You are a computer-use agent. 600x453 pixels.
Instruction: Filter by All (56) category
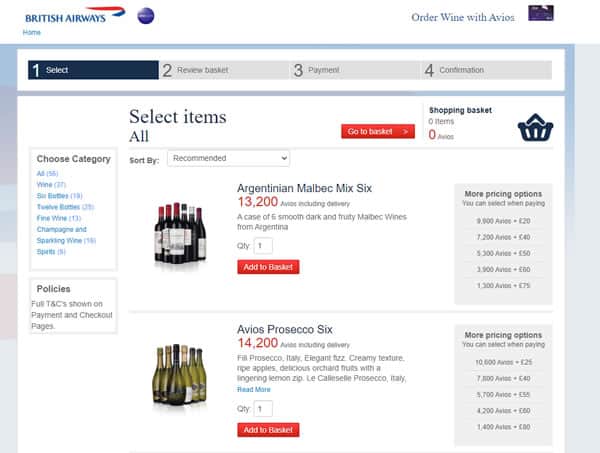[47, 174]
